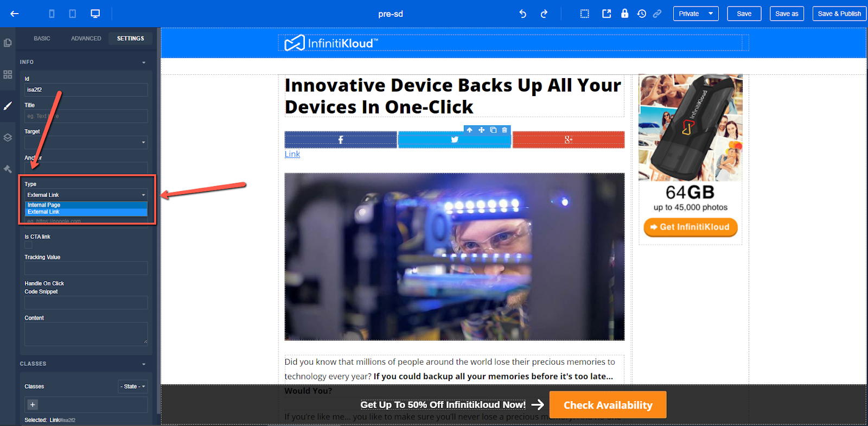Open the layers icon in left sidebar
Image resolution: width=868 pixels, height=426 pixels.
coord(8,137)
